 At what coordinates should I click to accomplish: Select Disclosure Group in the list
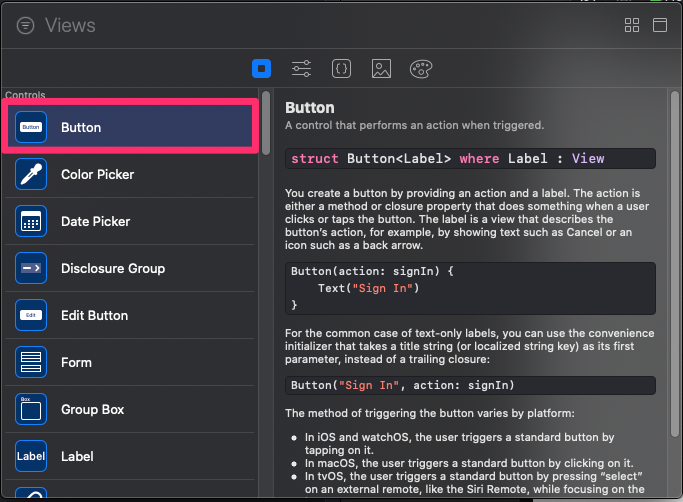point(130,268)
